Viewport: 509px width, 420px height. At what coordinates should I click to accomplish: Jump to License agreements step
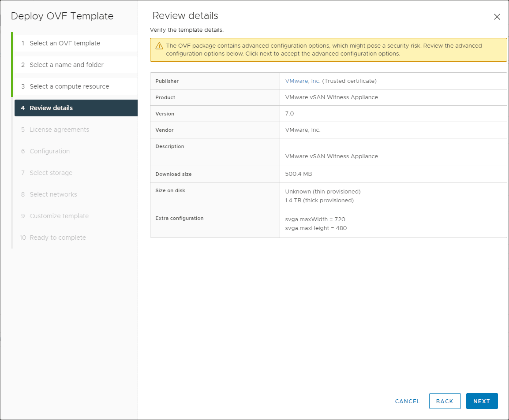tap(59, 130)
